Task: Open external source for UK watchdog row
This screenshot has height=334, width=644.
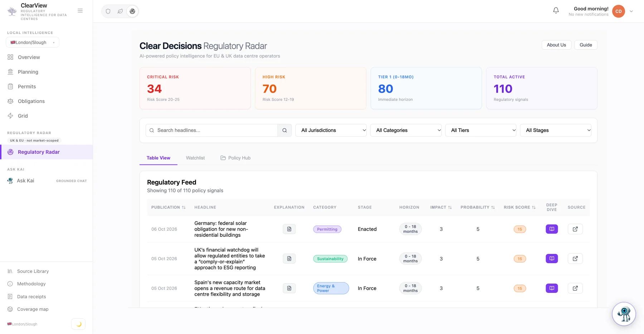Action: pyautogui.click(x=575, y=259)
